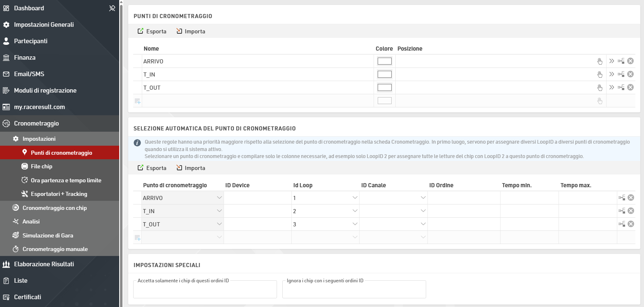Click double-arrow icon in T_OUT timing point row
This screenshot has height=307, width=644.
[612, 87]
